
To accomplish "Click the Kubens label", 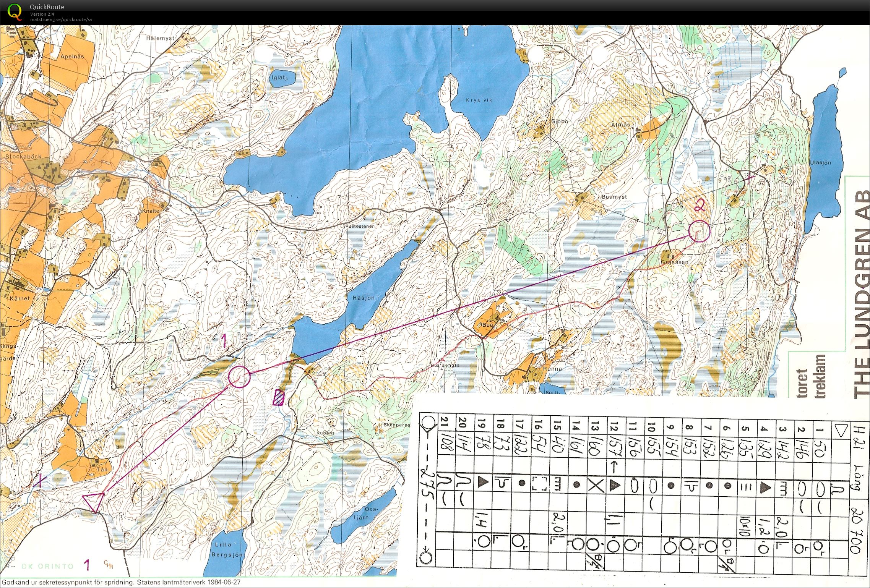I will click(x=325, y=433).
